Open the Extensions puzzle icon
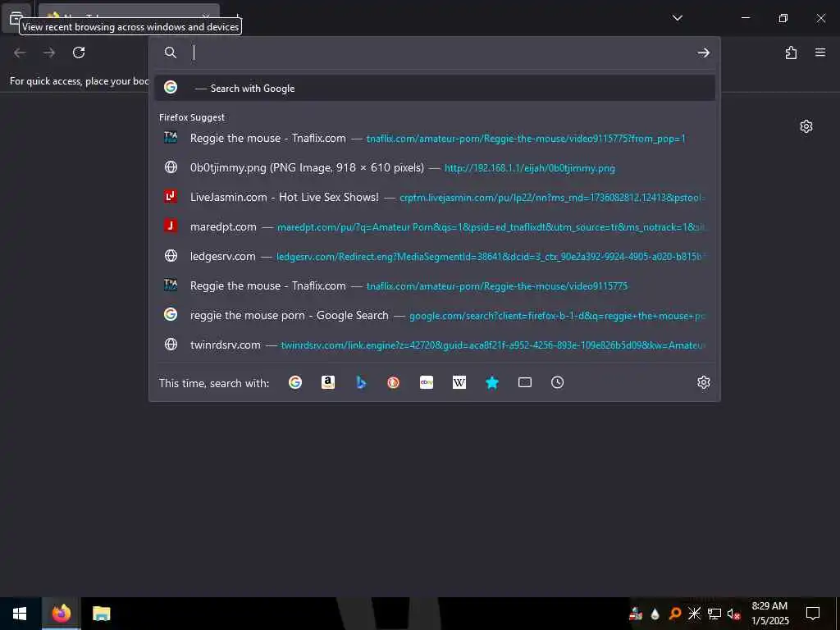Viewport: 840px width, 630px height. pyautogui.click(x=791, y=52)
